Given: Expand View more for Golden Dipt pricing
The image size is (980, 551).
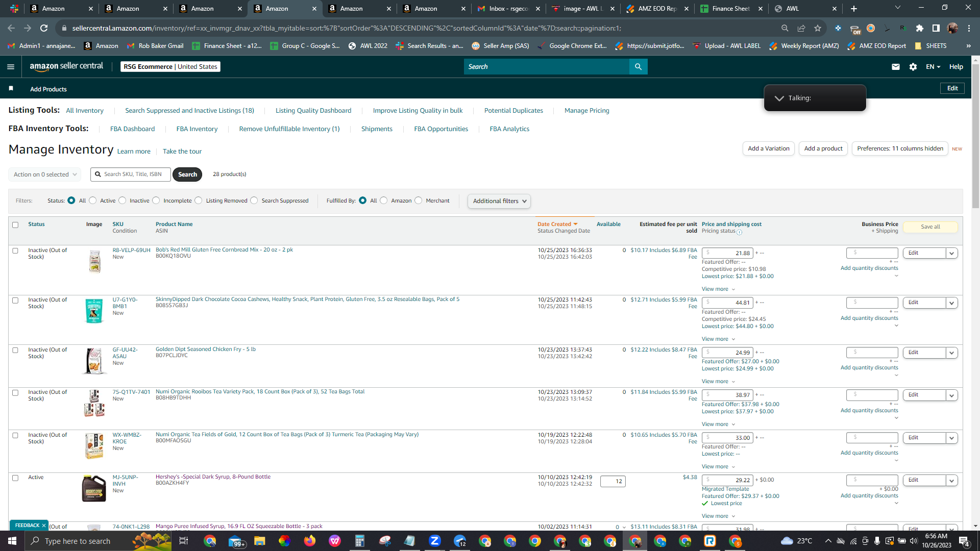Looking at the screenshot, I should point(718,382).
